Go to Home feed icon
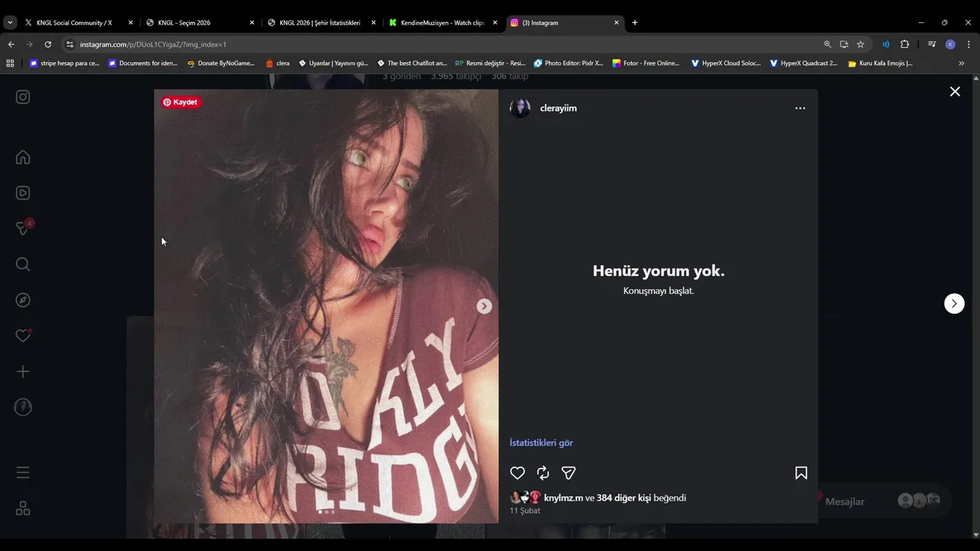Screen dimensions: 980x551 pos(23,157)
